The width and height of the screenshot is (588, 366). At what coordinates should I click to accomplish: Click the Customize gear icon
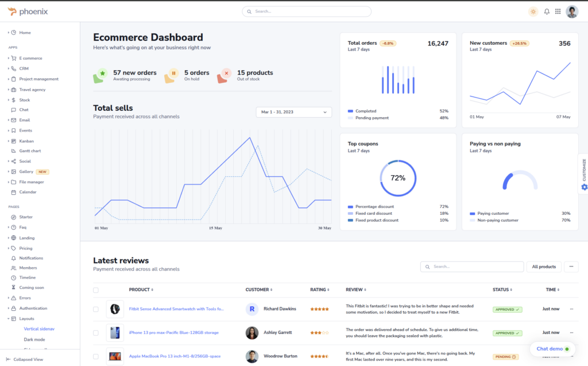pos(584,187)
